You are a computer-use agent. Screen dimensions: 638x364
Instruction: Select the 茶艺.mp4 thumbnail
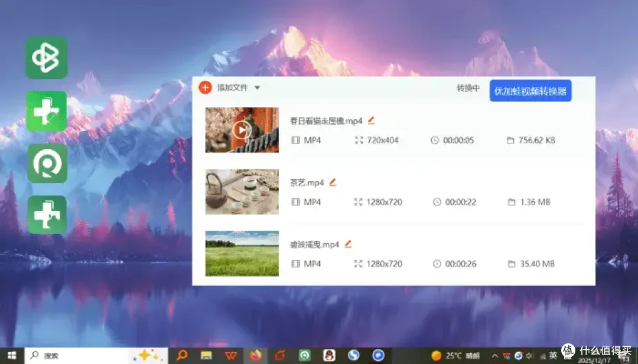coord(242,192)
